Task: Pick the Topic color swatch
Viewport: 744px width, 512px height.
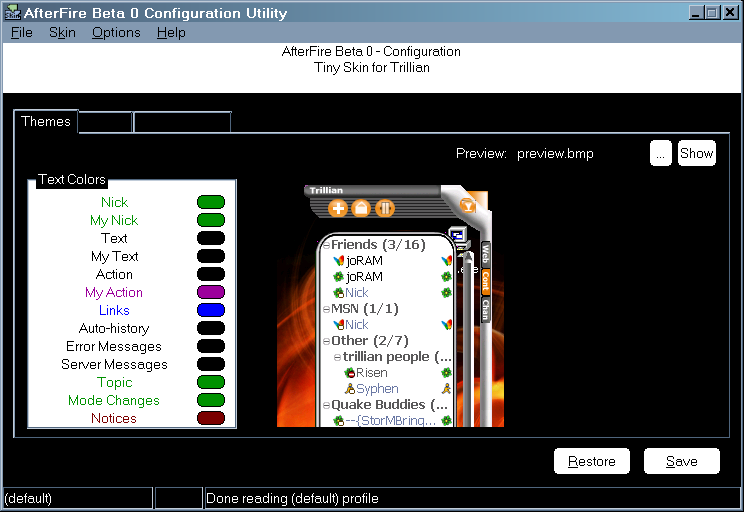Action: 211,382
